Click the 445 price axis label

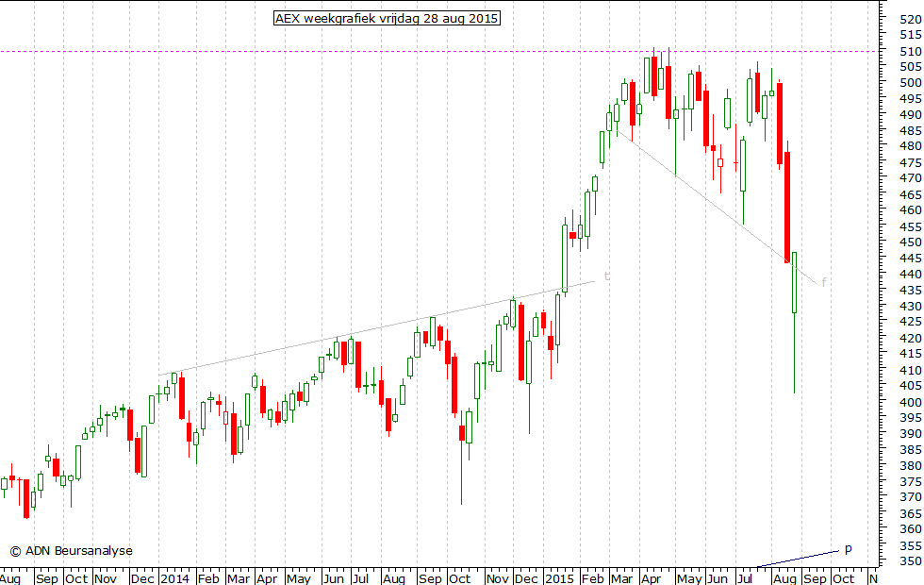point(911,259)
